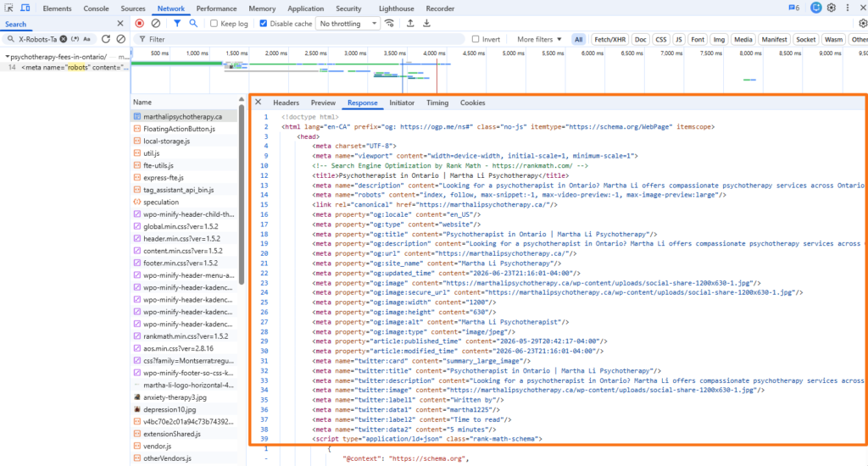The height and width of the screenshot is (466, 868).
Task: Clear the search results list
Action: tap(120, 39)
